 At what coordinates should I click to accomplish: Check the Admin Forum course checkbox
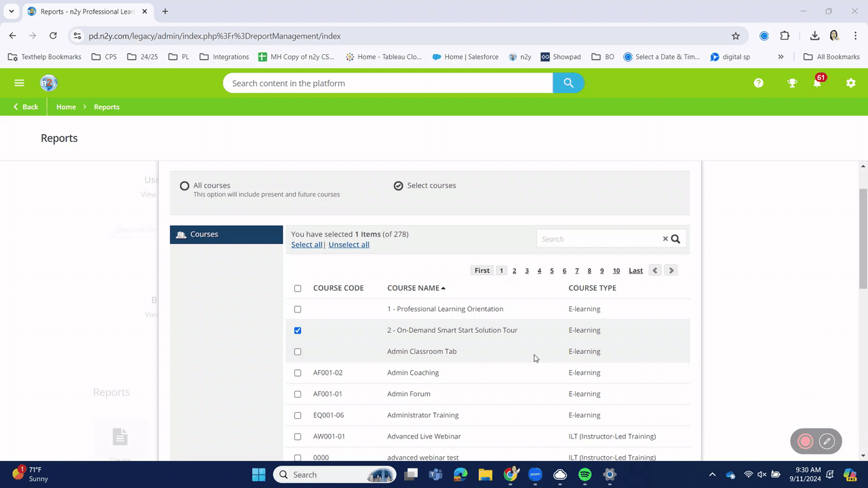click(x=298, y=394)
